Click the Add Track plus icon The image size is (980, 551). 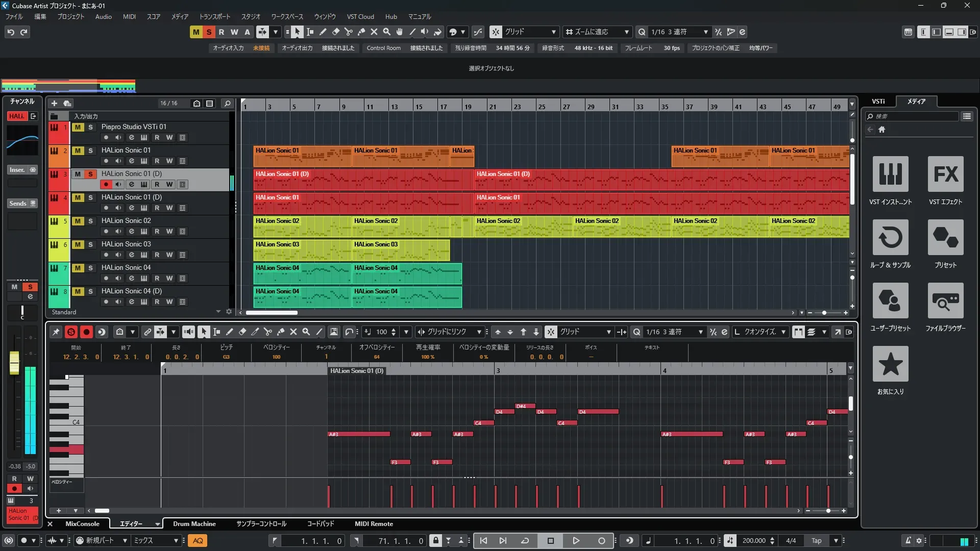55,104
